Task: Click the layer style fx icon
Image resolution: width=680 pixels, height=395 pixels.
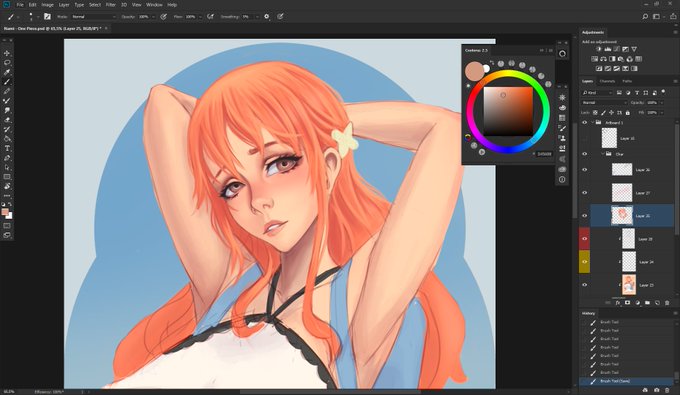Action: pos(618,303)
